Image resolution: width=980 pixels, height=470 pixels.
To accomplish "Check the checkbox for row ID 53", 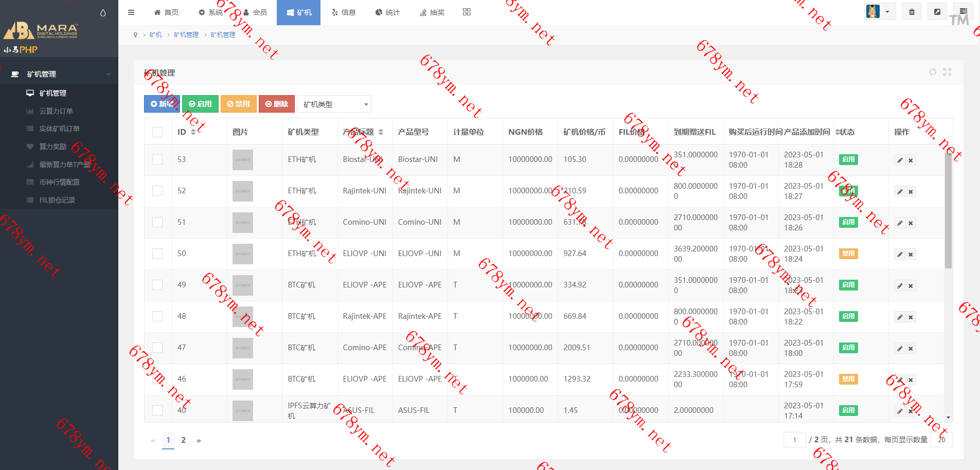I will [157, 159].
